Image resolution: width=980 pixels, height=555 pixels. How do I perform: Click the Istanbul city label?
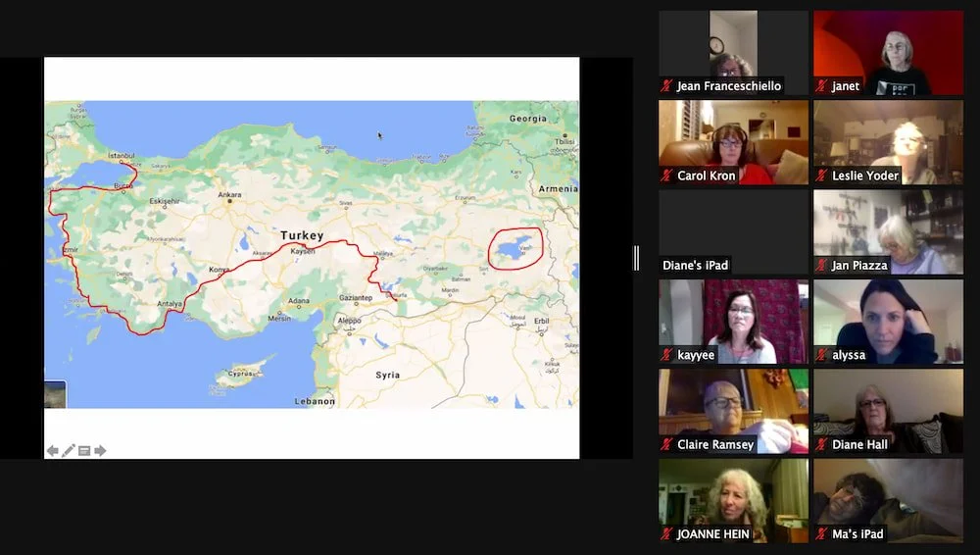point(122,155)
